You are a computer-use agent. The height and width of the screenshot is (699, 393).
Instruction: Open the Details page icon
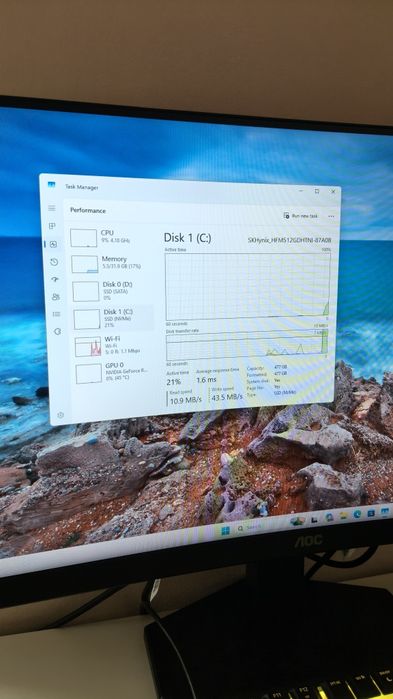click(57, 314)
